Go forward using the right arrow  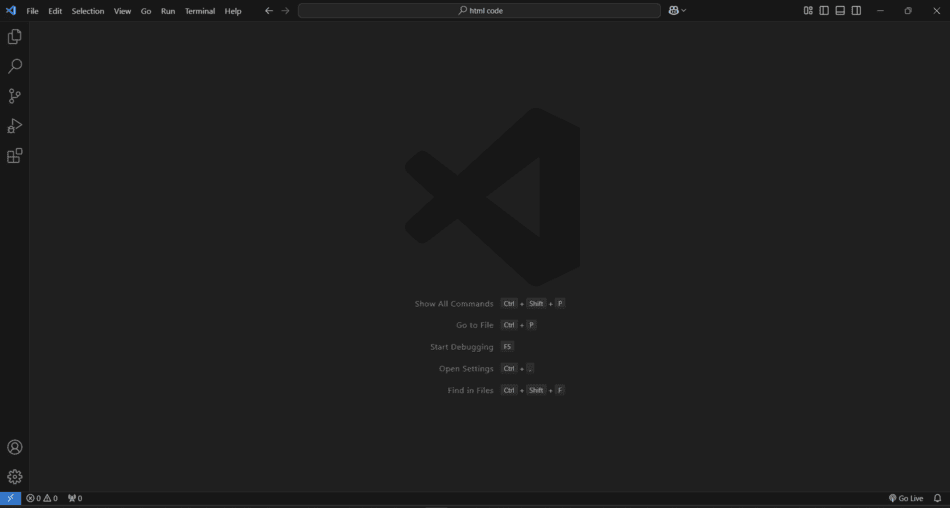point(285,10)
